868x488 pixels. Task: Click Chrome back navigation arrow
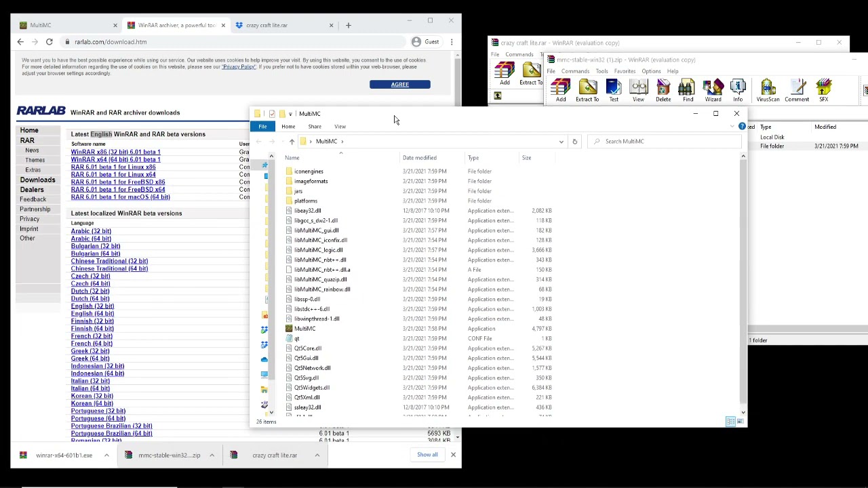(20, 42)
